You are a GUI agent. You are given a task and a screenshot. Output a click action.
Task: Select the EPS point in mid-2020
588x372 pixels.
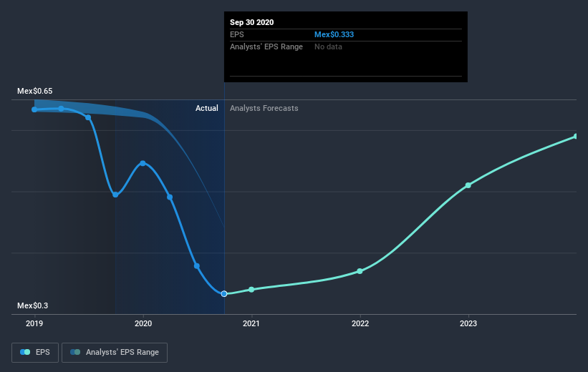[196, 266]
